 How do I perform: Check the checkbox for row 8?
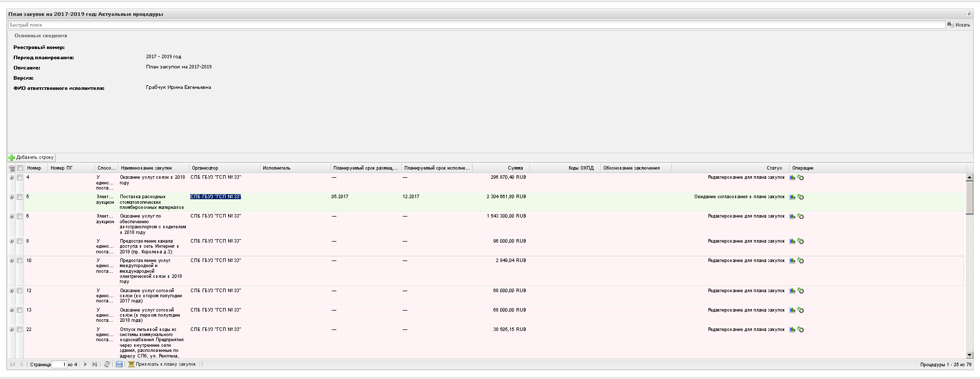20,242
